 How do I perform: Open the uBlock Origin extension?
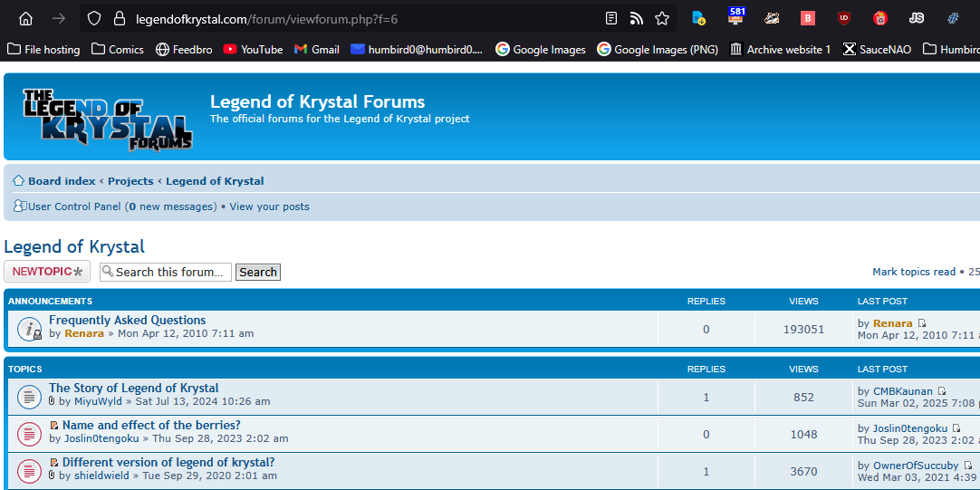[x=844, y=18]
